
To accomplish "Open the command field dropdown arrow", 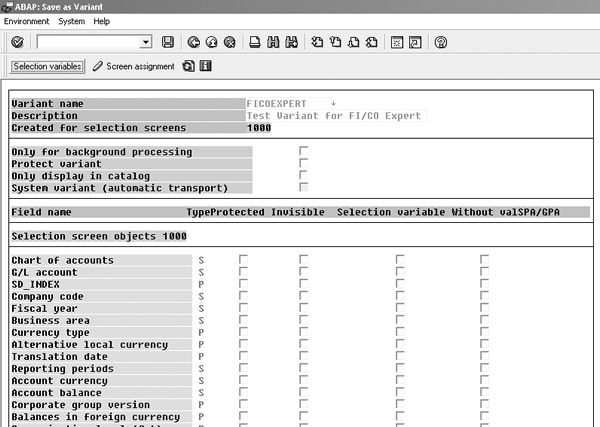I will point(146,42).
